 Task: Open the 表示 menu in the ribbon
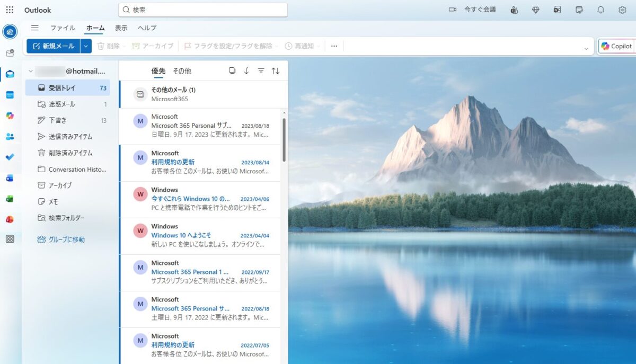point(120,28)
